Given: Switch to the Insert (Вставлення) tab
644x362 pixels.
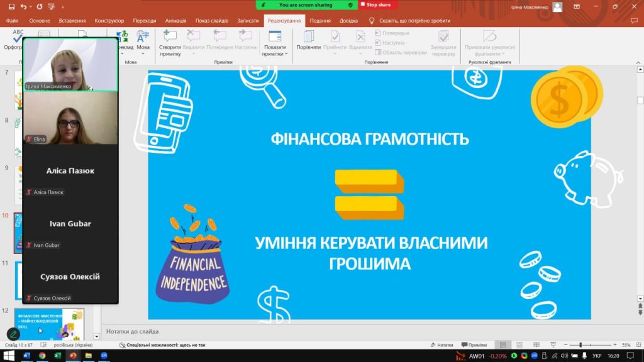Looking at the screenshot, I should (72, 20).
